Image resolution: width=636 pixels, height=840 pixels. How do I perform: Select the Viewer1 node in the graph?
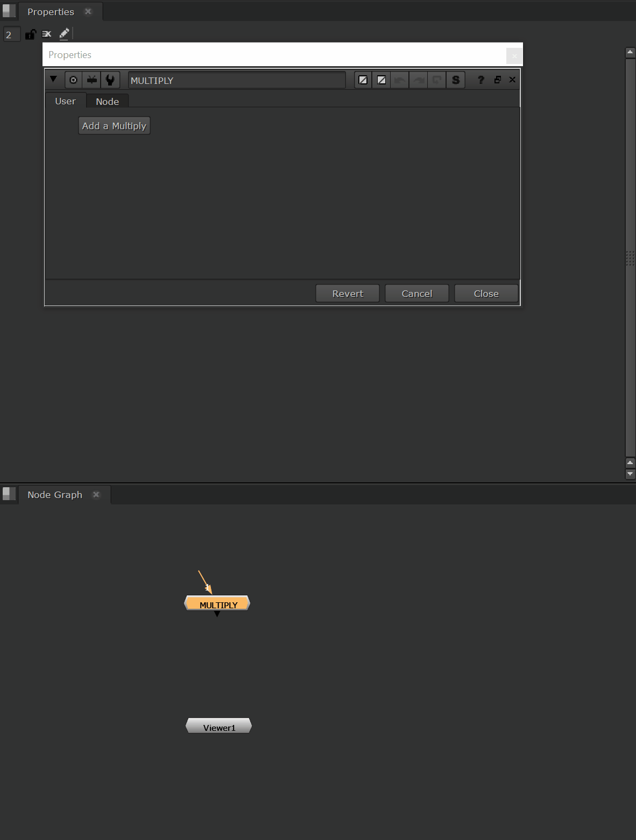(219, 727)
